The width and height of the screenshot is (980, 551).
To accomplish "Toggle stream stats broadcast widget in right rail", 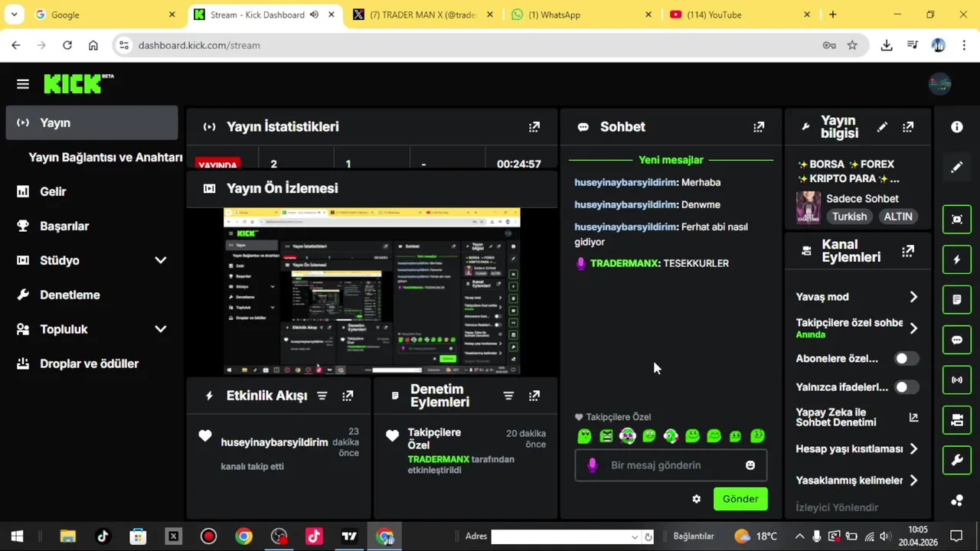I will 957,380.
